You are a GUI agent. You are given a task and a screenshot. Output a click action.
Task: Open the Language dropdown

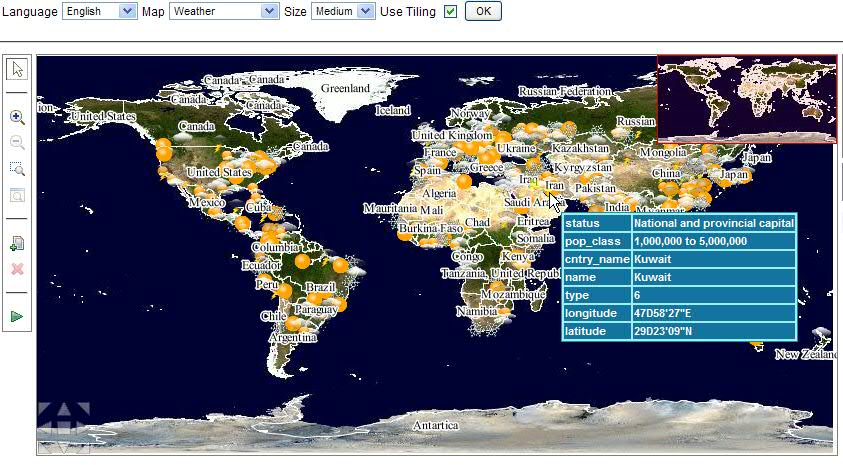coord(99,11)
